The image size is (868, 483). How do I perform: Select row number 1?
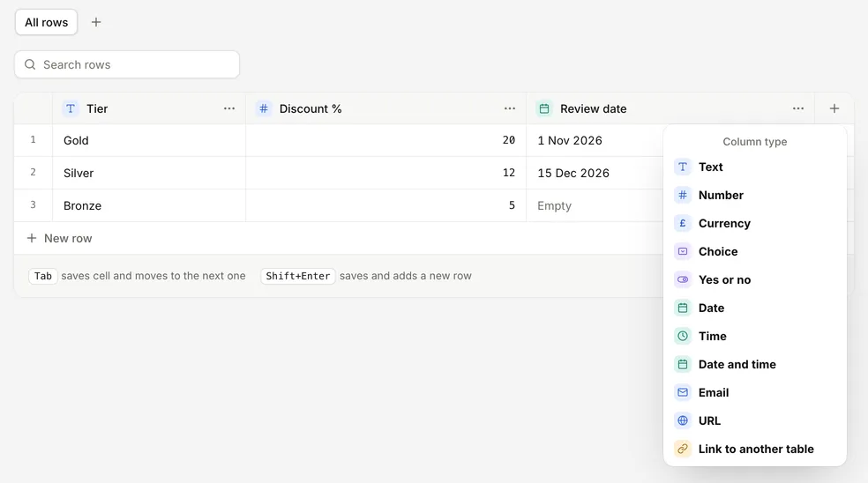click(34, 139)
